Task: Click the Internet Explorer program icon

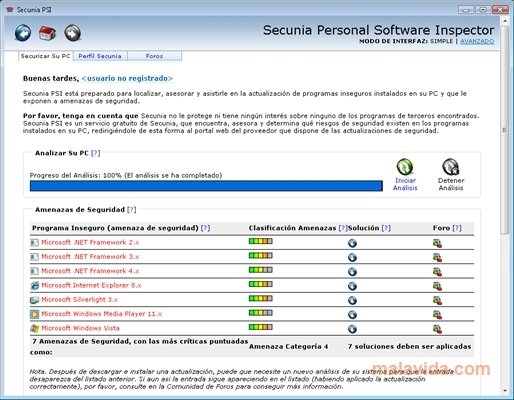Action: [x=34, y=286]
